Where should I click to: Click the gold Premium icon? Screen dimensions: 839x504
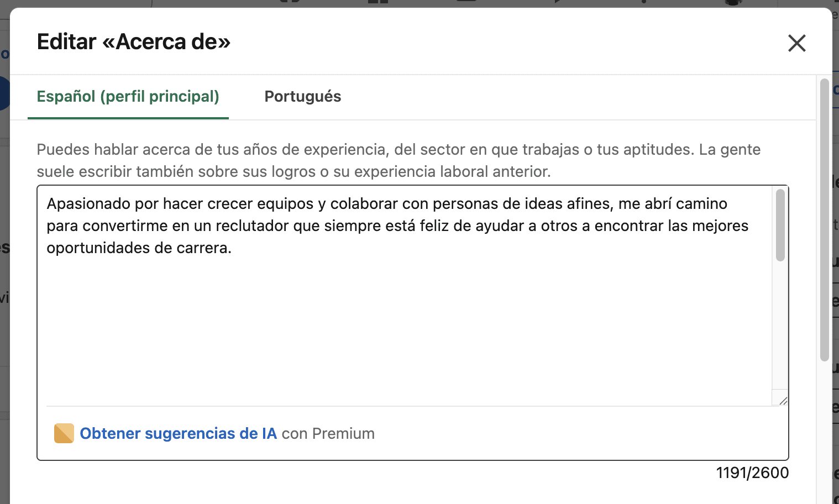(x=64, y=433)
